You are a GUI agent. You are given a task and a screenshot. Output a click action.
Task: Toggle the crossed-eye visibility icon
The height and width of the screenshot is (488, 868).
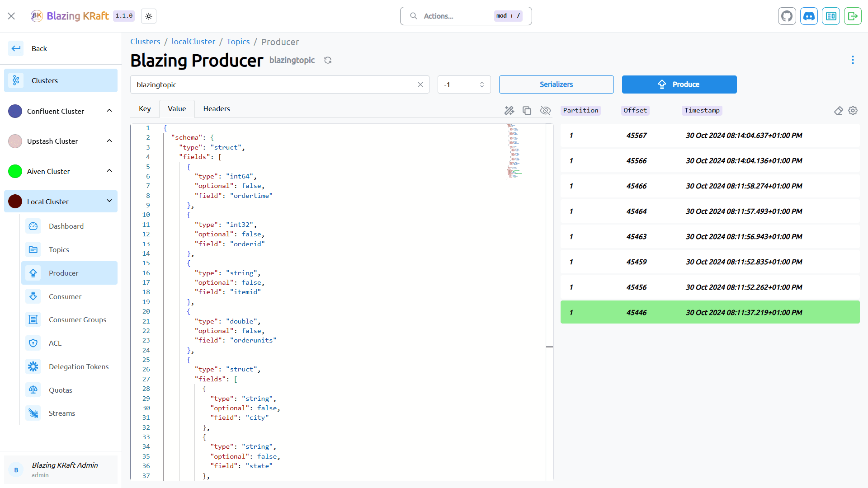pos(545,111)
